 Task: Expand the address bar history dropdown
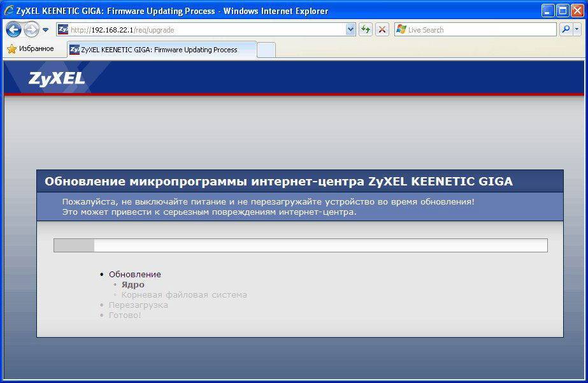pos(350,30)
